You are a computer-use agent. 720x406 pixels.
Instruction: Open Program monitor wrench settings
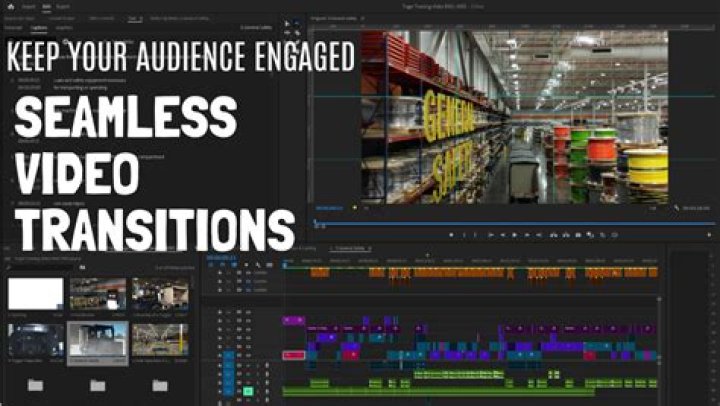tap(676, 208)
